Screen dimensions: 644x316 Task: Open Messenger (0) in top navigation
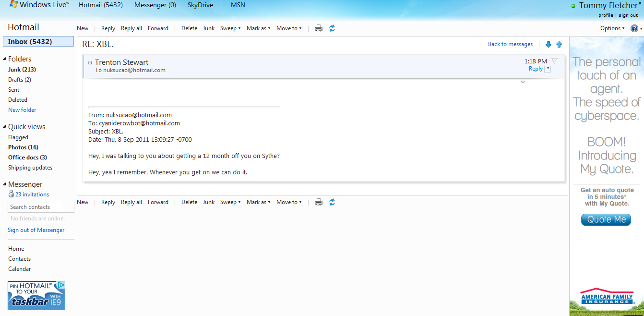click(x=155, y=5)
